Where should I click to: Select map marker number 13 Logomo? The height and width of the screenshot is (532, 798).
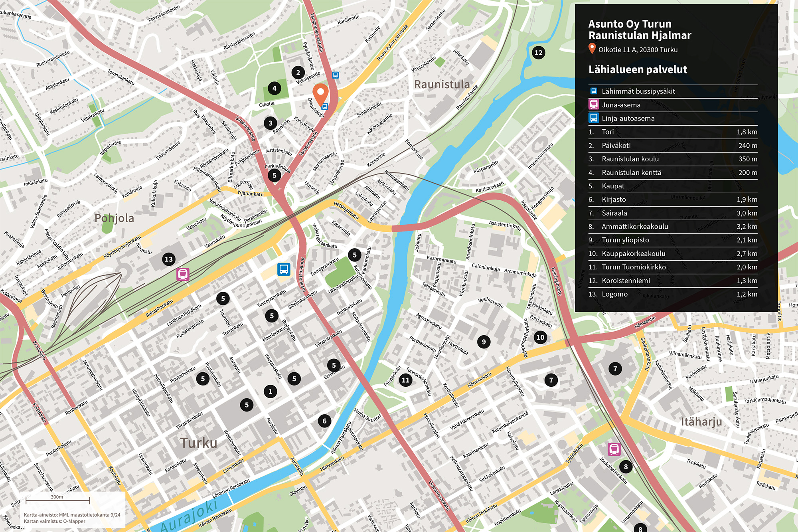(169, 259)
